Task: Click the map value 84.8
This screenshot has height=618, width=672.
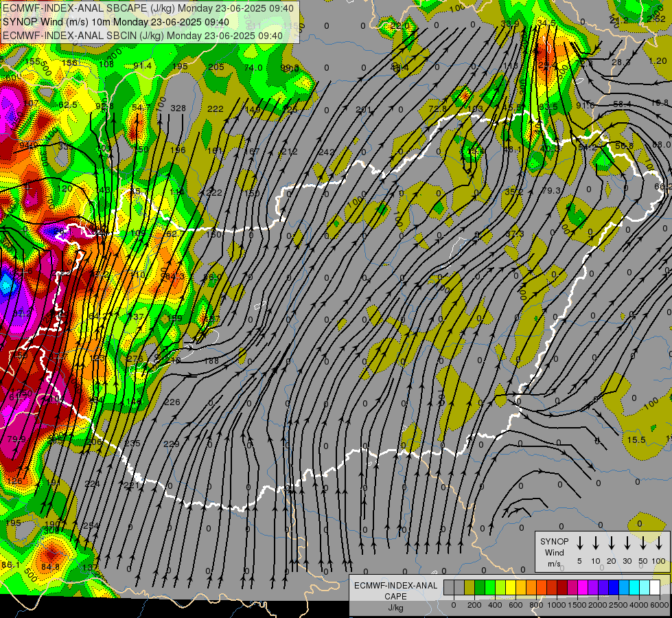Action: pyautogui.click(x=50, y=567)
